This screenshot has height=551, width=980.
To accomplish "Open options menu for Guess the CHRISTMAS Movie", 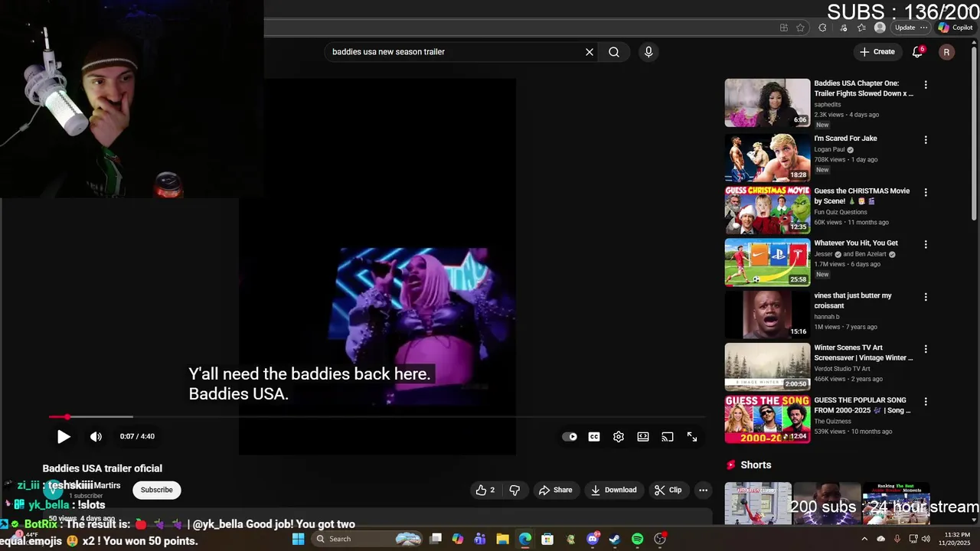I will pos(926,192).
